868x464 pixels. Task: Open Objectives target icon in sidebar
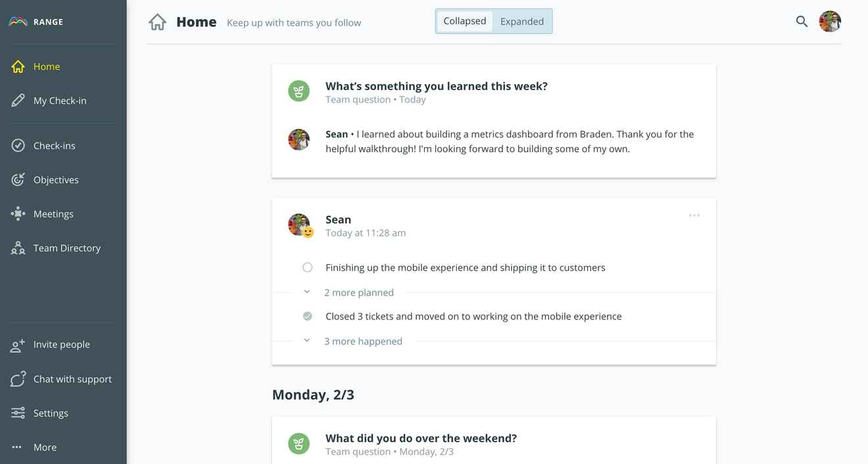pos(18,179)
